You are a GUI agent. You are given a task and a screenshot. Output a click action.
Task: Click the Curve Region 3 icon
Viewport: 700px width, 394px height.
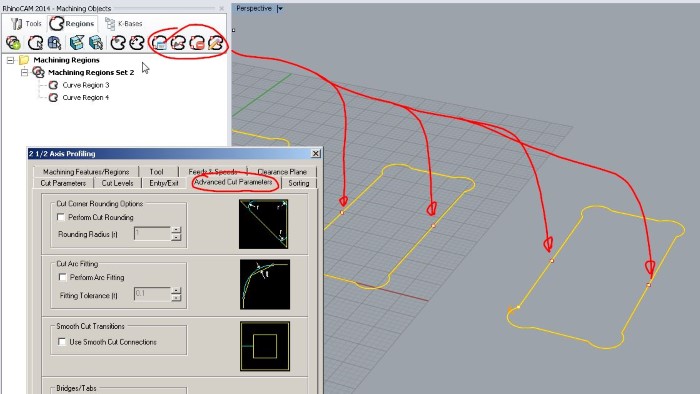[x=53, y=85]
